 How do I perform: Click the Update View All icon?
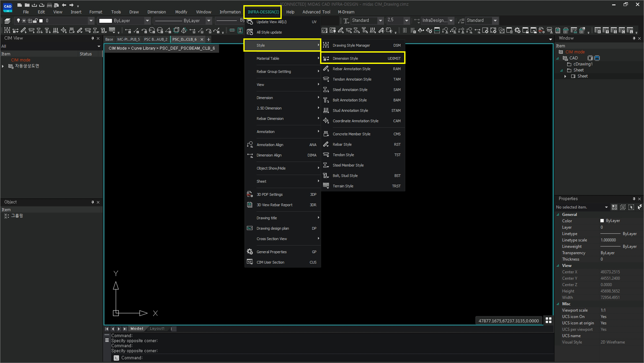tap(250, 22)
